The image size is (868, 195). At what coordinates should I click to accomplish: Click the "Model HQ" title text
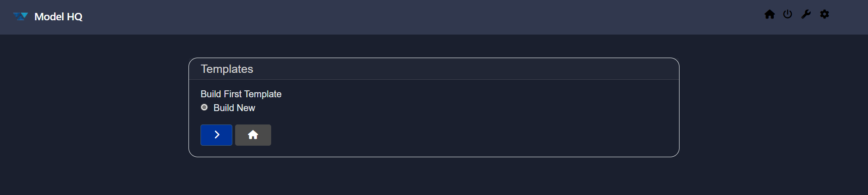pos(59,17)
